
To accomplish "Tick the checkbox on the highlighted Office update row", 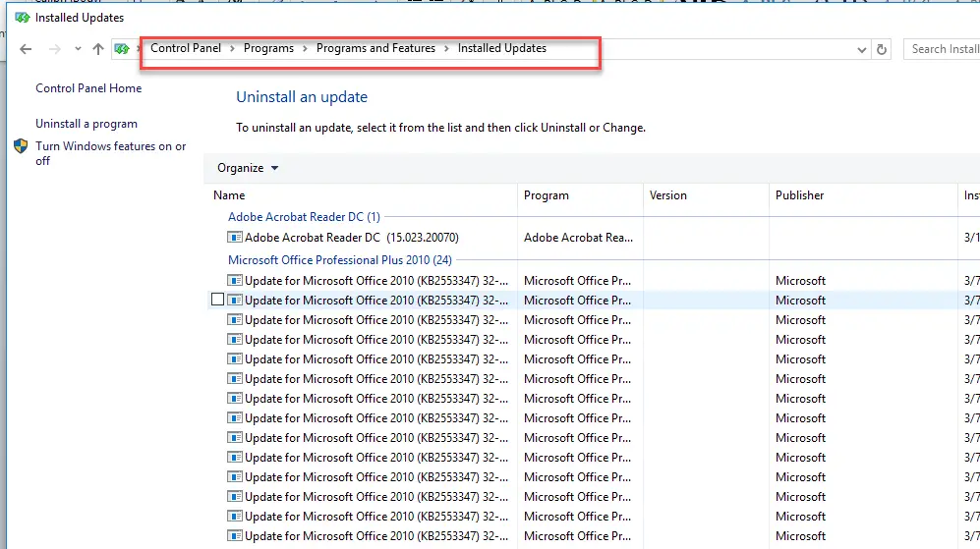I will click(x=217, y=300).
